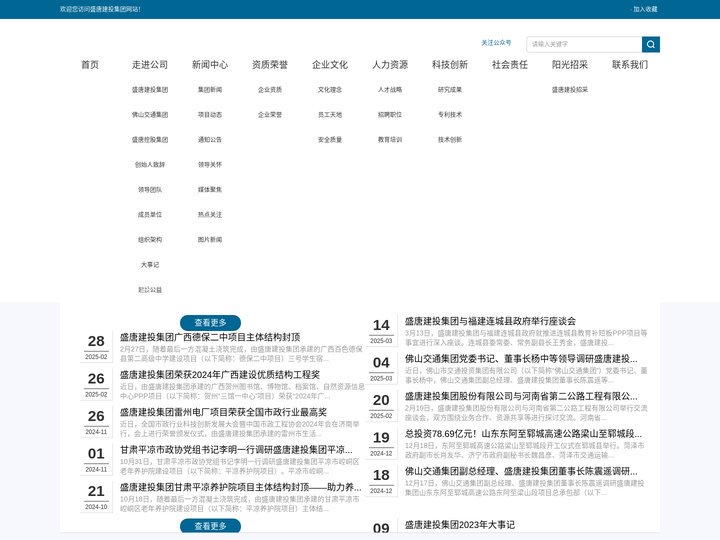Image resolution: width=720 pixels, height=540 pixels.
Task: Select 专利技术 submenu item
Action: coord(450,114)
